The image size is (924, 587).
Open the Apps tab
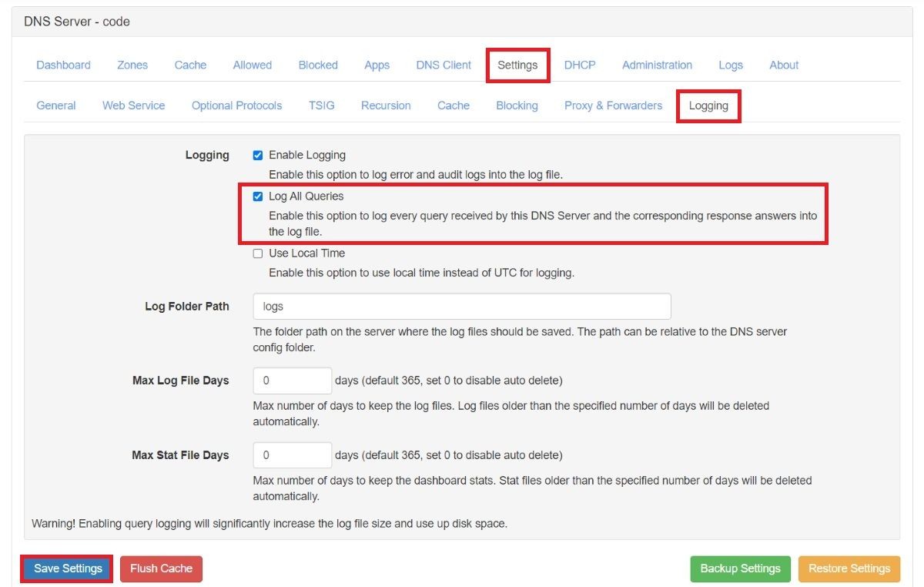(377, 65)
